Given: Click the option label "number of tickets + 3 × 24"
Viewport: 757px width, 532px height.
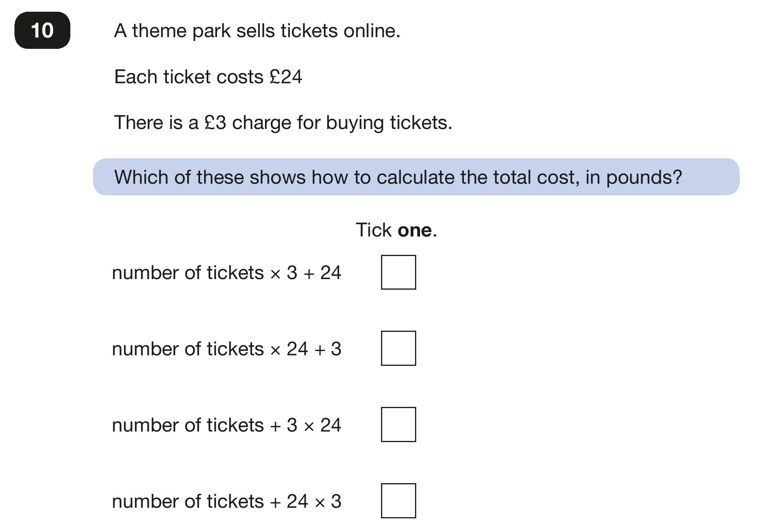Looking at the screenshot, I should (x=227, y=425).
